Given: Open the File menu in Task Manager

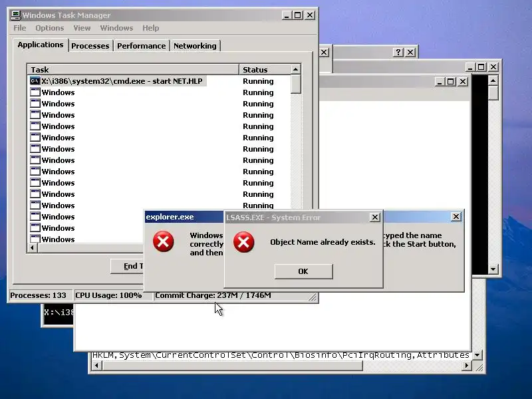Looking at the screenshot, I should [20, 28].
